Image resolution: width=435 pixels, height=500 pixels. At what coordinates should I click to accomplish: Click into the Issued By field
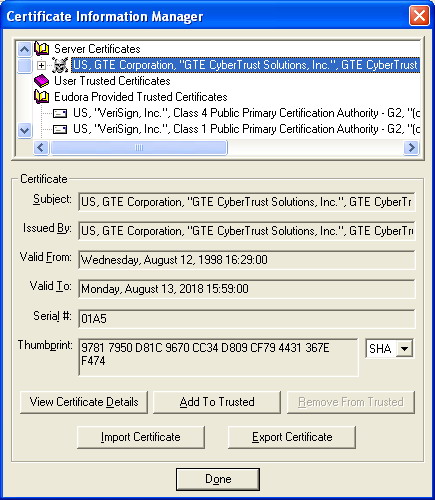[247, 231]
